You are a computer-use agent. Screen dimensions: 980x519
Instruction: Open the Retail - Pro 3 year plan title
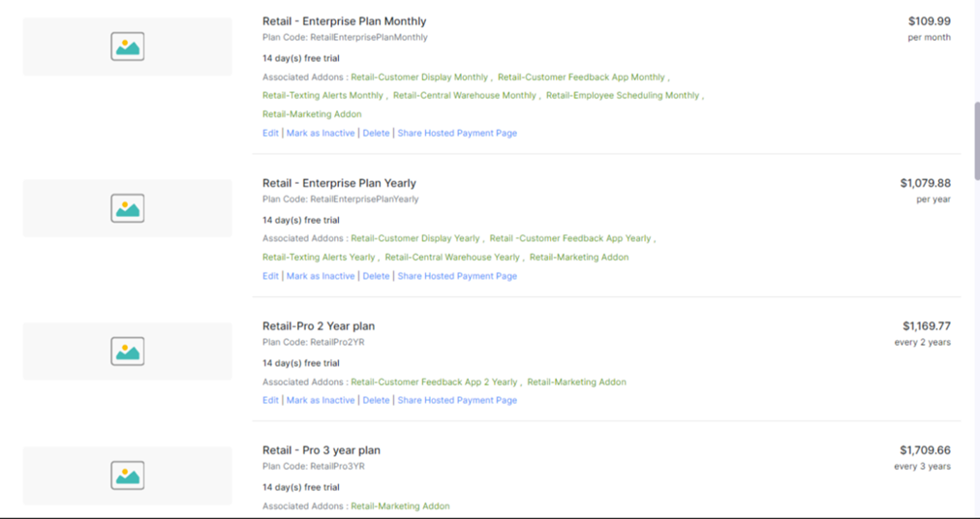pos(321,450)
